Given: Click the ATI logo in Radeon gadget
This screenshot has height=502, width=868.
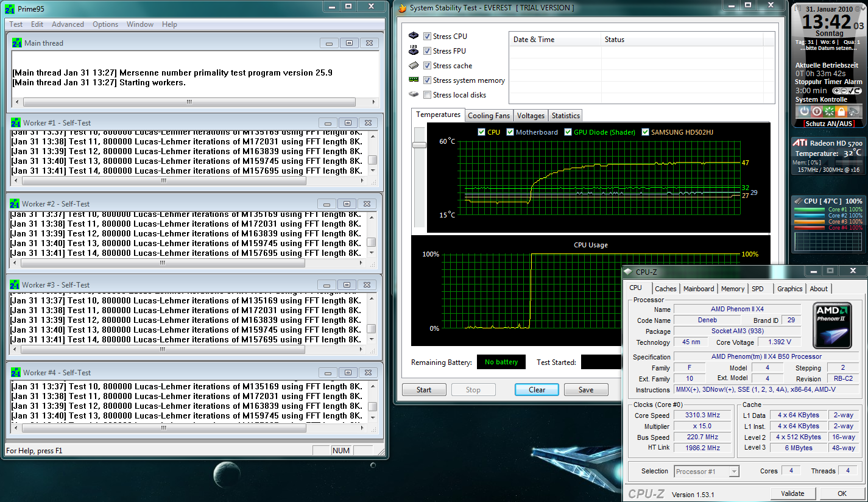Looking at the screenshot, I should tap(800, 143).
